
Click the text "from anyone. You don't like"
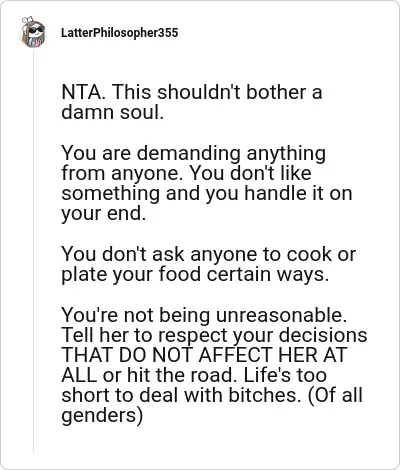(187, 173)
